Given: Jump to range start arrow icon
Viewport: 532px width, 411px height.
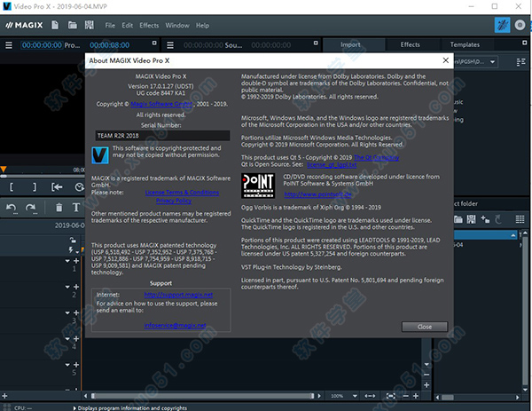Looking at the screenshot, I should pos(57,187).
